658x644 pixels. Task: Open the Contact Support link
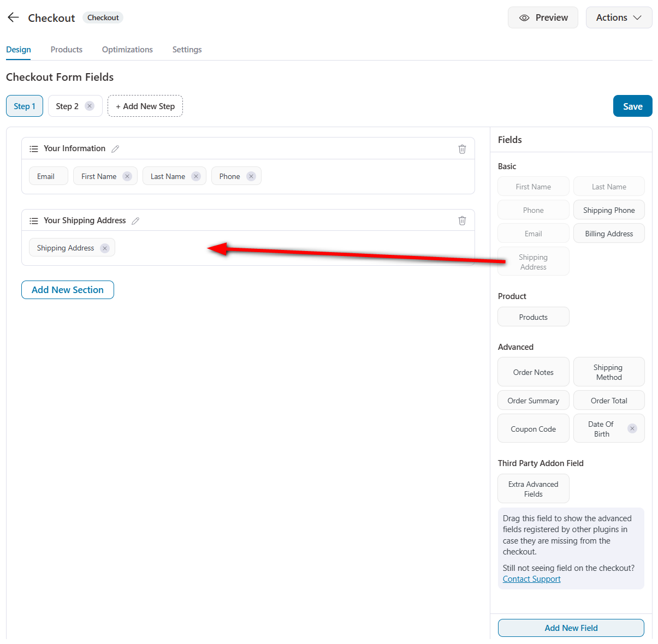(x=531, y=579)
